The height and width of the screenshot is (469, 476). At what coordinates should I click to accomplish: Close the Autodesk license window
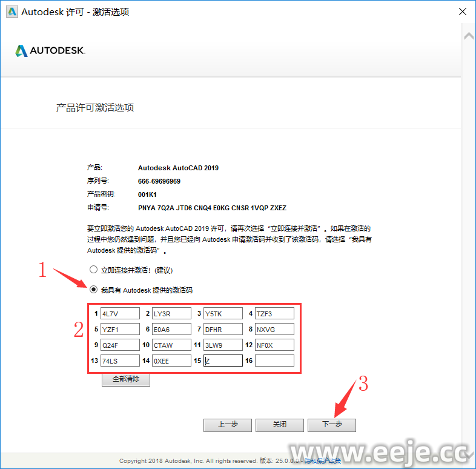click(462, 12)
